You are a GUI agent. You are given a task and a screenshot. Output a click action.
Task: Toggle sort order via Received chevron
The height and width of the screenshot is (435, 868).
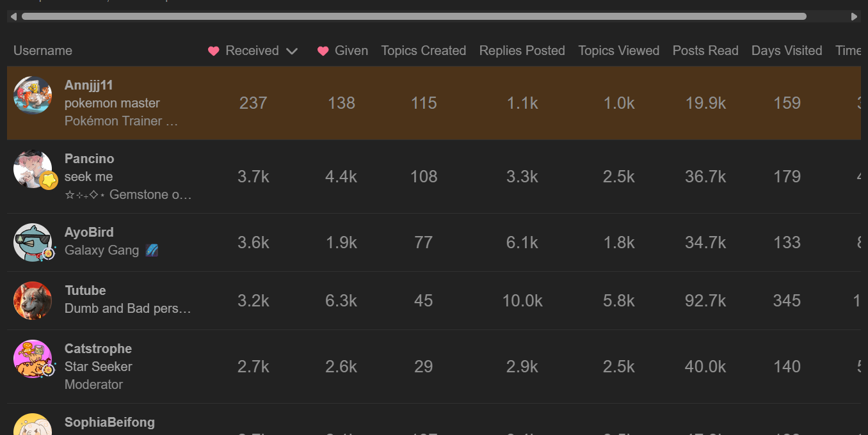coord(292,51)
